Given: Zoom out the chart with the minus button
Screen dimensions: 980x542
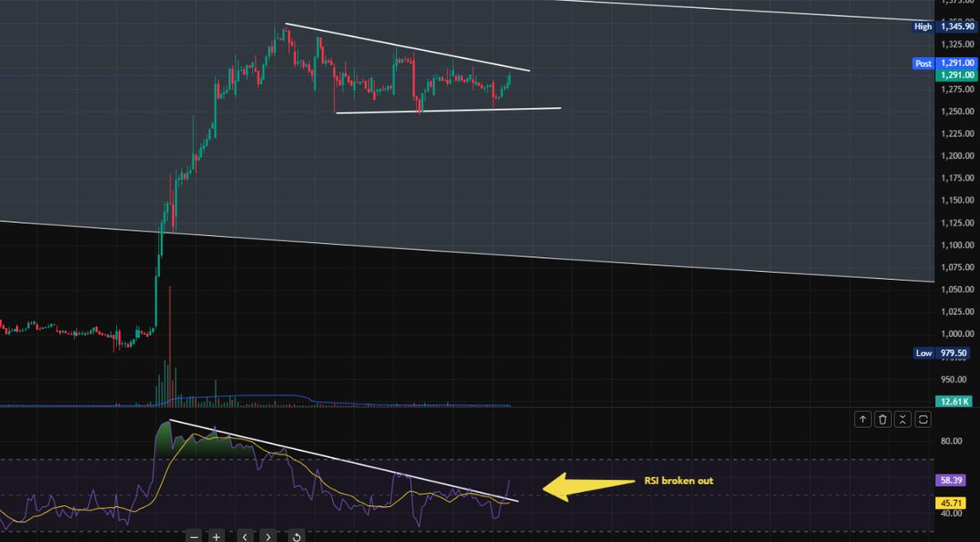Looking at the screenshot, I should point(194,537).
